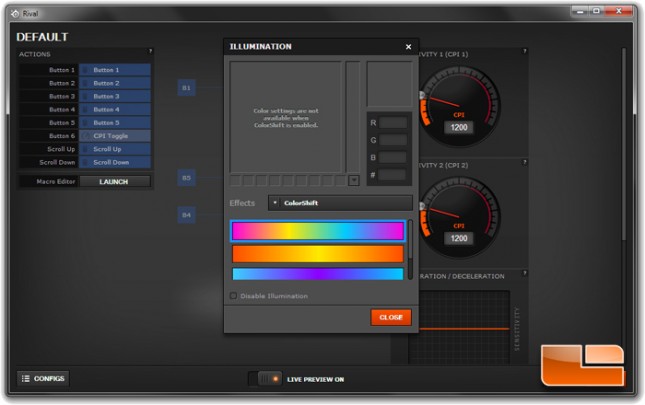Open the Button 4 action dropdown

pos(115,109)
